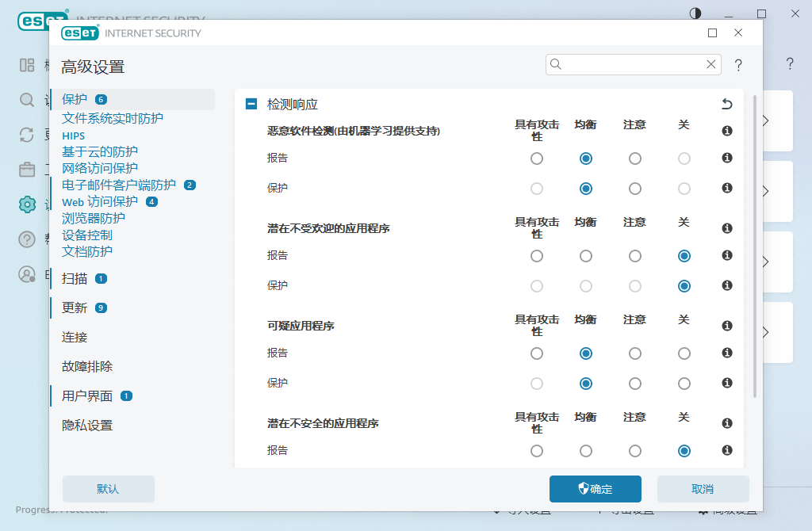Open account icon in main window sidebar
The height and width of the screenshot is (531, 812).
(x=27, y=274)
